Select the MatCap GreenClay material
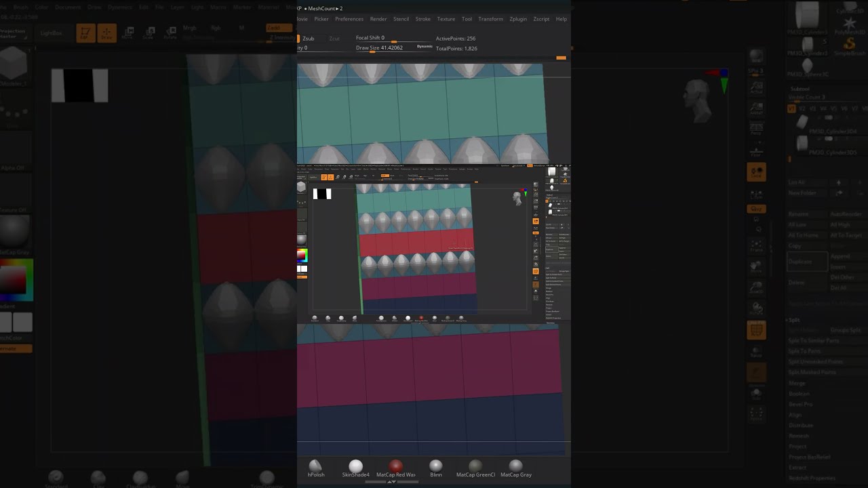868x488 pixels. point(475,466)
